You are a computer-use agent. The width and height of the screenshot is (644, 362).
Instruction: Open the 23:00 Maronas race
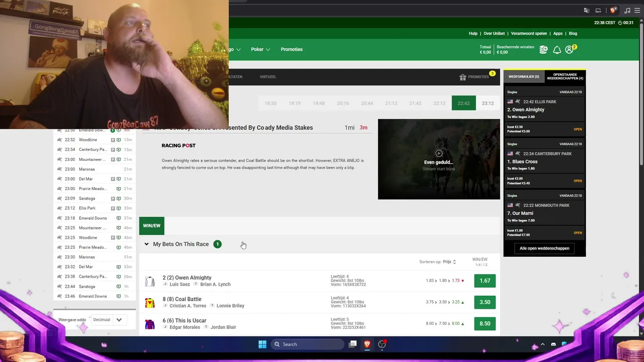pos(95,169)
